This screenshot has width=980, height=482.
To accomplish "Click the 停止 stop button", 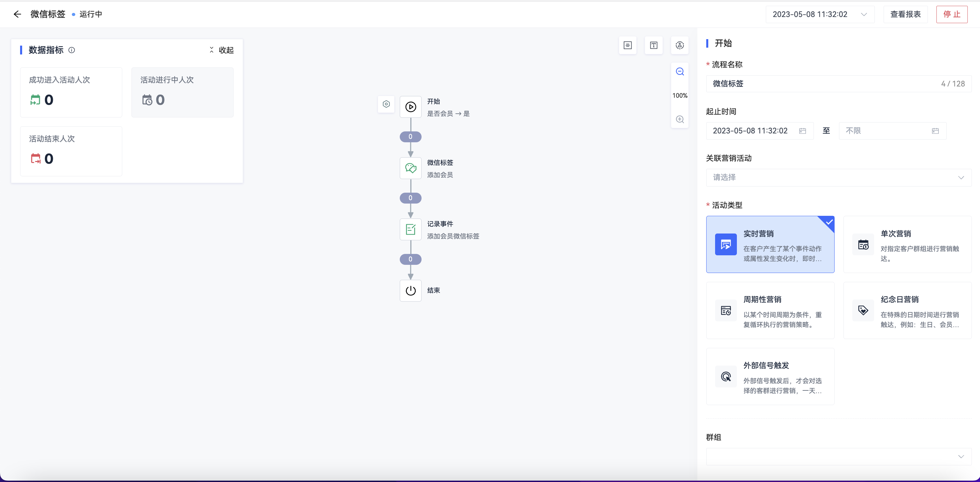I will coord(952,14).
